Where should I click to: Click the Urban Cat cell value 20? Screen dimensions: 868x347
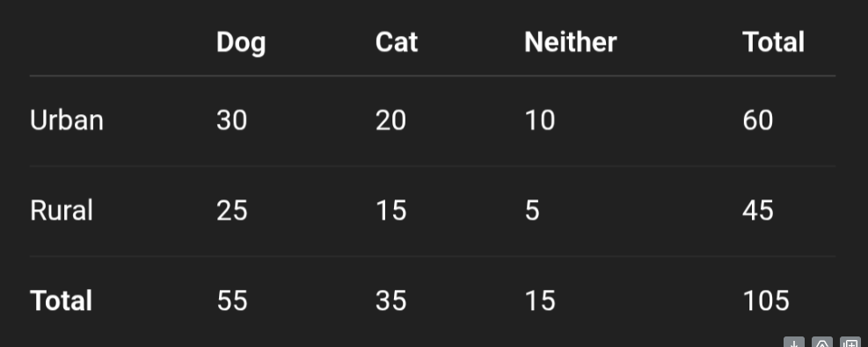390,119
